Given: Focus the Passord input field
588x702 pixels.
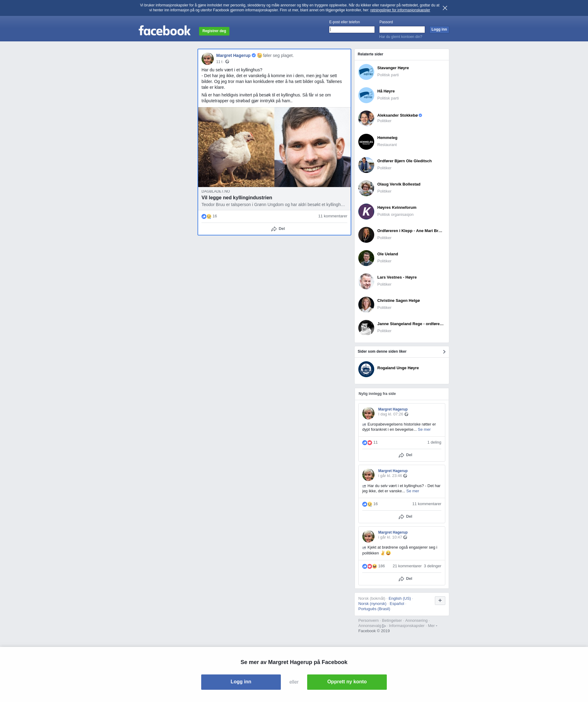Looking at the screenshot, I should pyautogui.click(x=402, y=30).
